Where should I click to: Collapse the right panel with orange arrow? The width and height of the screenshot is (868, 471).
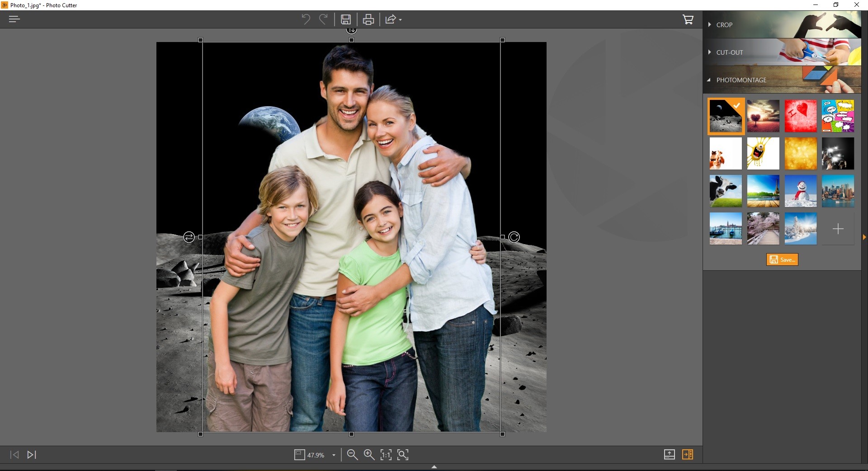click(x=864, y=237)
